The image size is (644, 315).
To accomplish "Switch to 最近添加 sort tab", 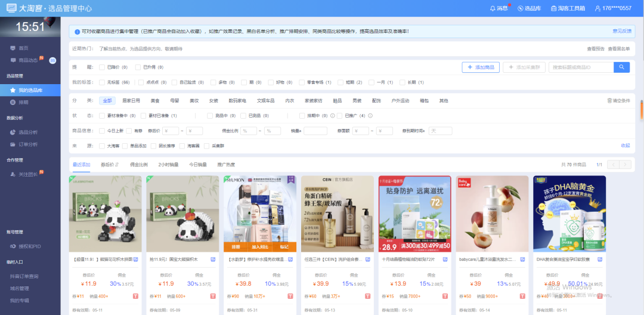I will click(x=81, y=165).
